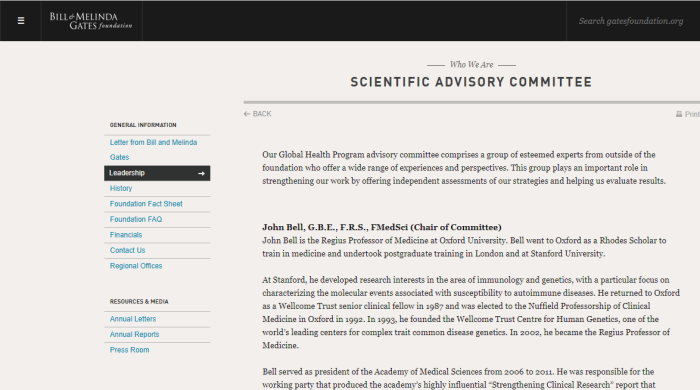Open the hamburger menu icon
700x390 pixels.
(x=21, y=21)
